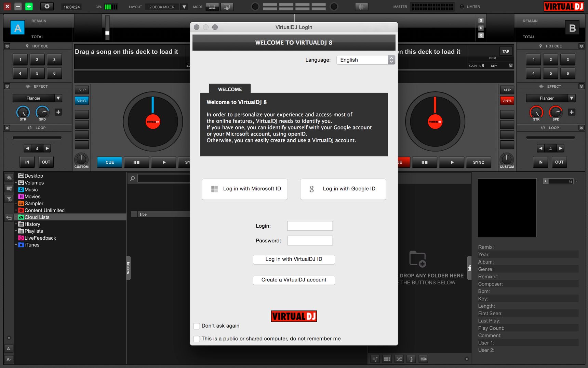Image resolution: width=588 pixels, height=368 pixels.
Task: Click Create a VirtualDJ account
Action: 294,280
